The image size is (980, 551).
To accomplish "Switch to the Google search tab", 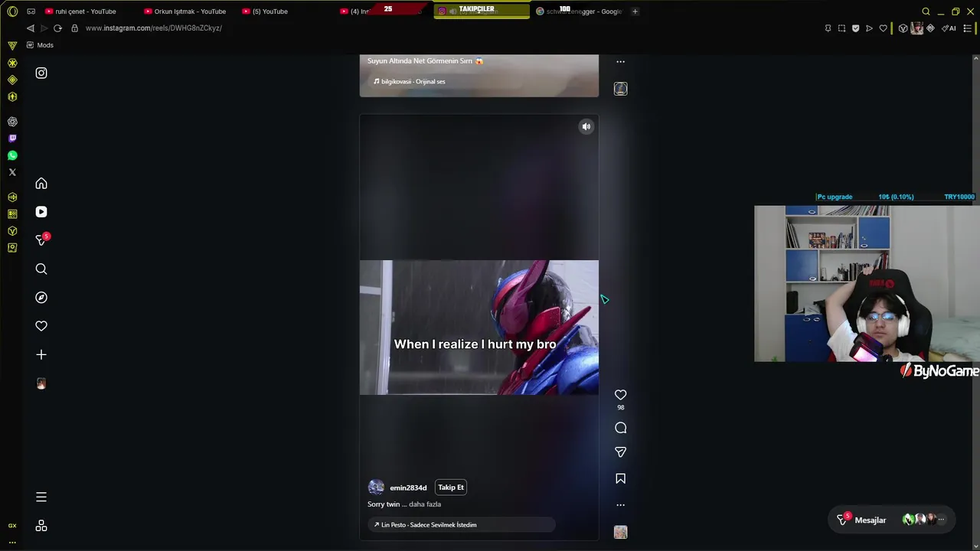I will coord(580,11).
